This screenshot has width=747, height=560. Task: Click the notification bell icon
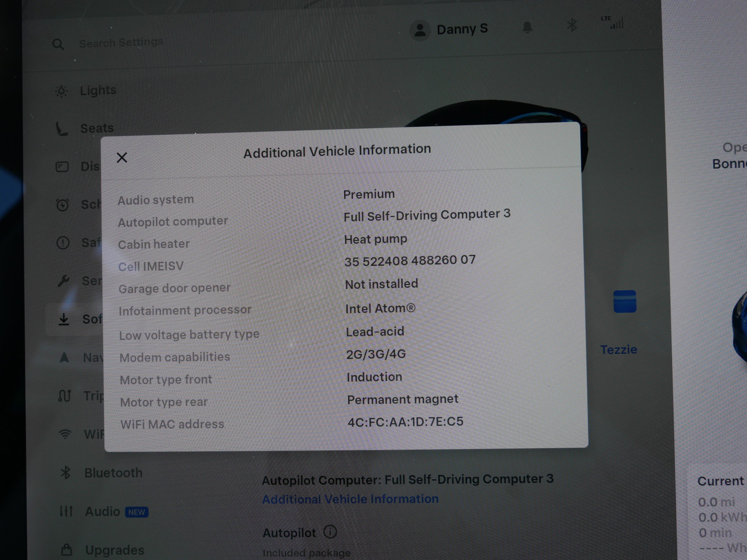point(527,27)
